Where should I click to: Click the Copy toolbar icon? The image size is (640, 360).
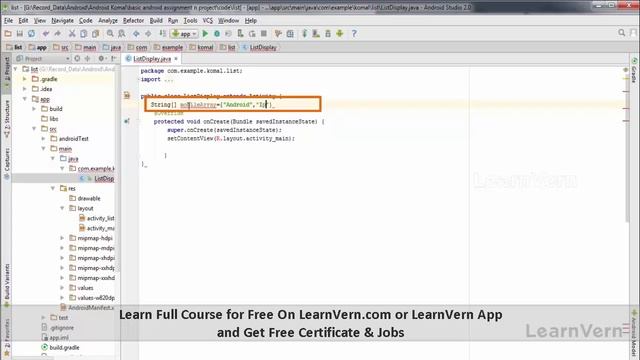coord(84,34)
